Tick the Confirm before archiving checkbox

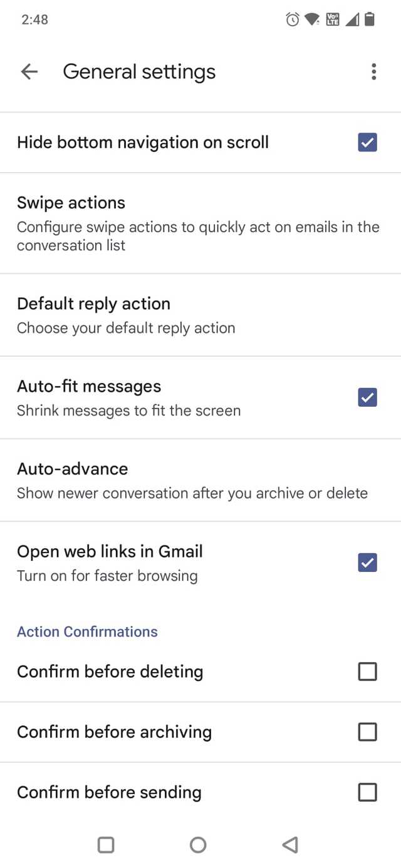pos(367,732)
